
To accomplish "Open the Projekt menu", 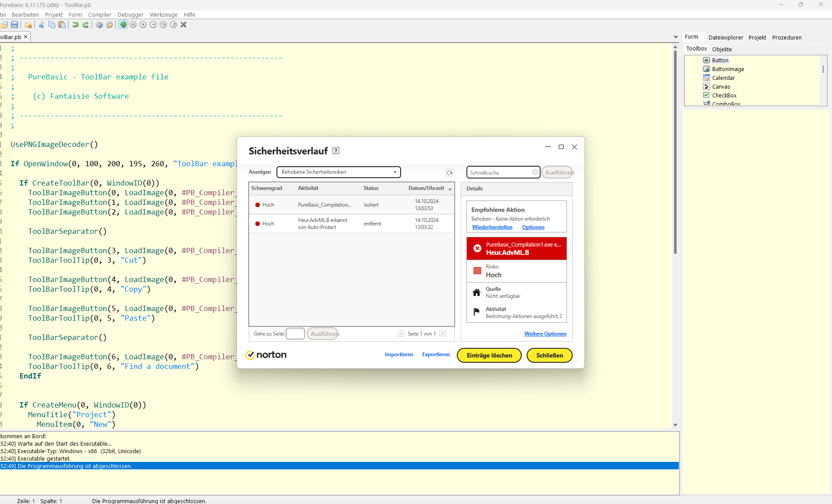I will [54, 14].
